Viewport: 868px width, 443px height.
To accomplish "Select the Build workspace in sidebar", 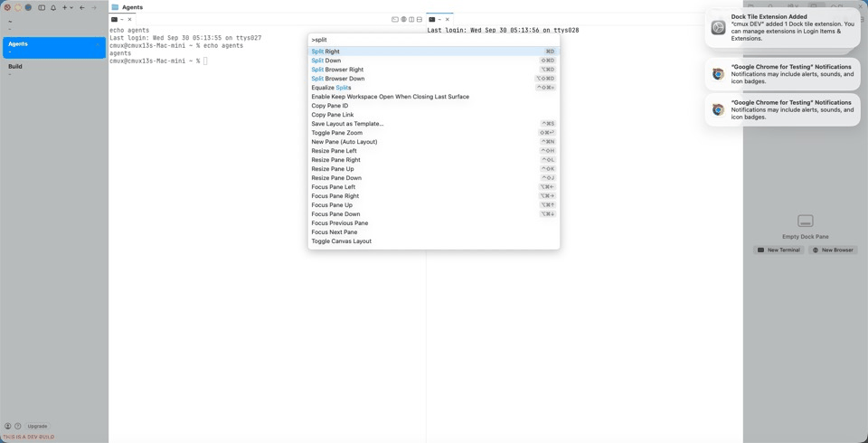I will tap(53, 70).
